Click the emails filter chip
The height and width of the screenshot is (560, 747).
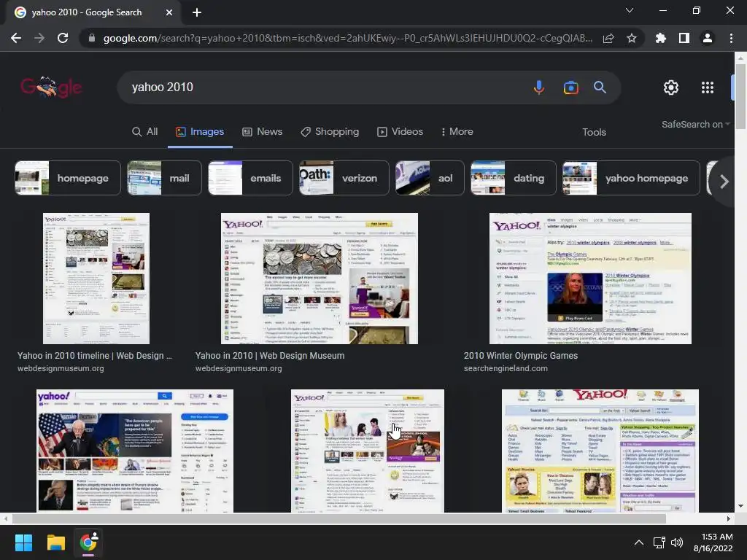(x=251, y=178)
